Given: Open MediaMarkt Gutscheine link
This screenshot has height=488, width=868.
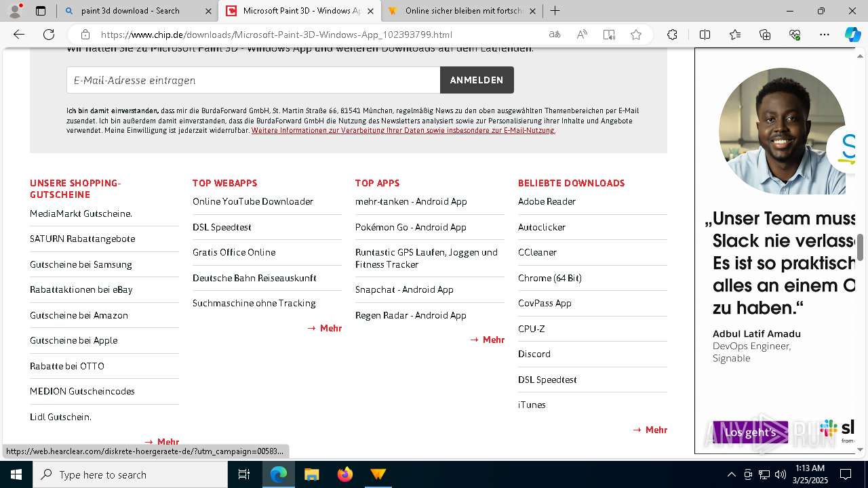Looking at the screenshot, I should click(81, 213).
